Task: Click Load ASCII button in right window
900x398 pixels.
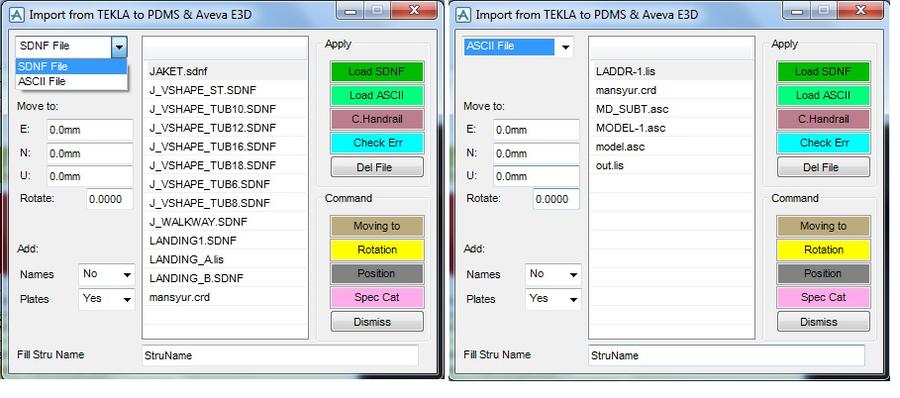Action: pos(823,95)
